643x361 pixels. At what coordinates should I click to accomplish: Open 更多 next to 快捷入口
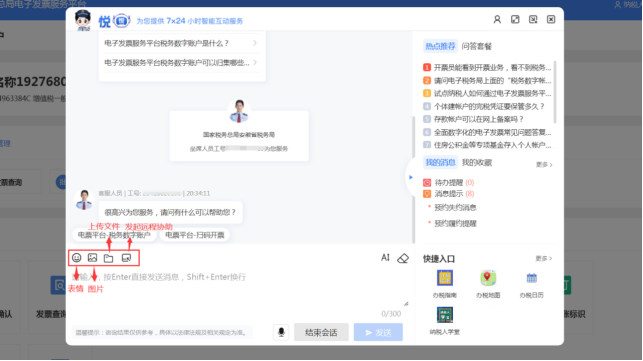tap(544, 258)
